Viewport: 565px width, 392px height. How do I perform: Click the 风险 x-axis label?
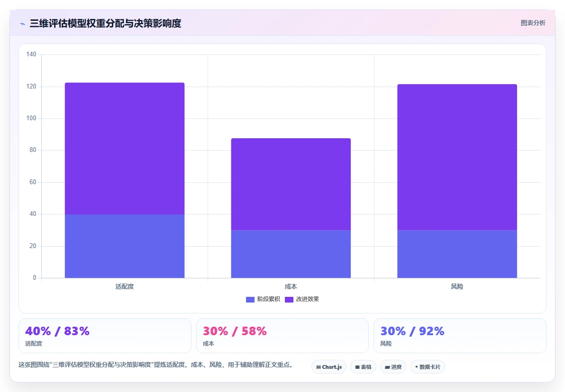pos(457,286)
